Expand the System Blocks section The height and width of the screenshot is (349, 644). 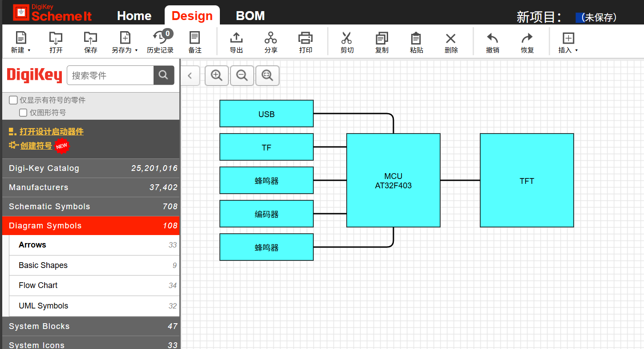[91, 326]
